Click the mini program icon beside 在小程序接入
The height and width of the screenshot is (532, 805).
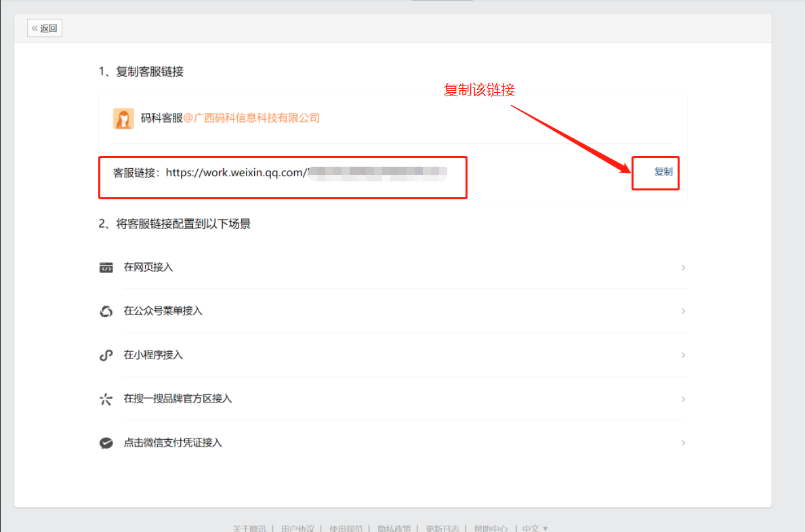(106, 355)
